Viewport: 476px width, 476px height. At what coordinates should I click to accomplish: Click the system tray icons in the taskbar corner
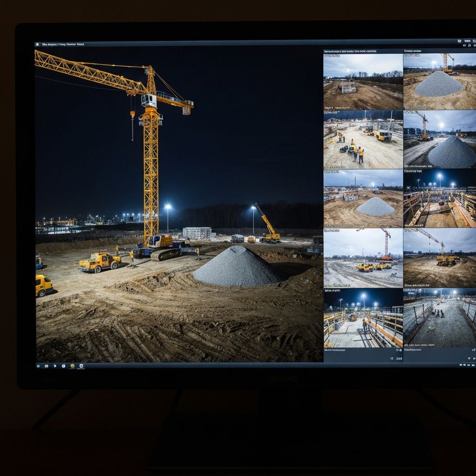pyautogui.click(x=465, y=366)
